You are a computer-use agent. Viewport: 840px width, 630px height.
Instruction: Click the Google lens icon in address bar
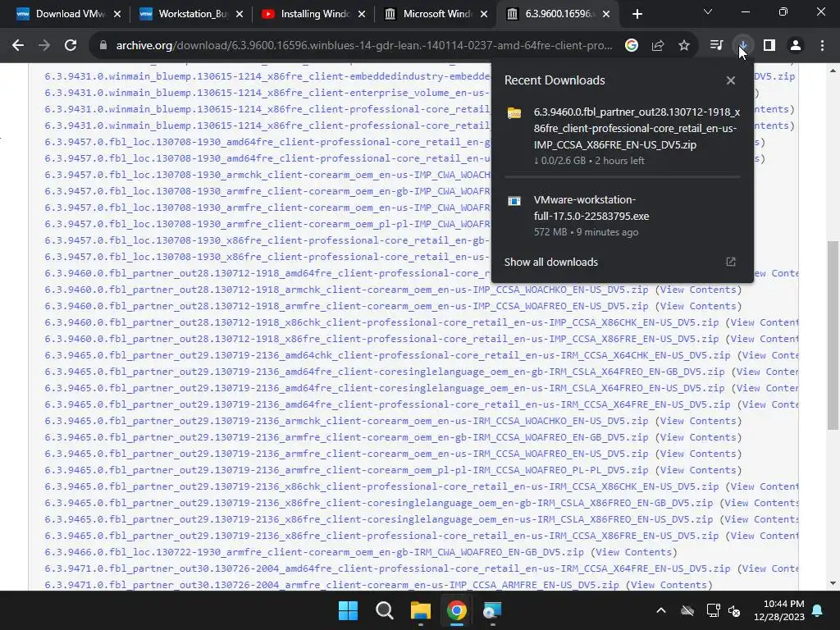pos(632,46)
